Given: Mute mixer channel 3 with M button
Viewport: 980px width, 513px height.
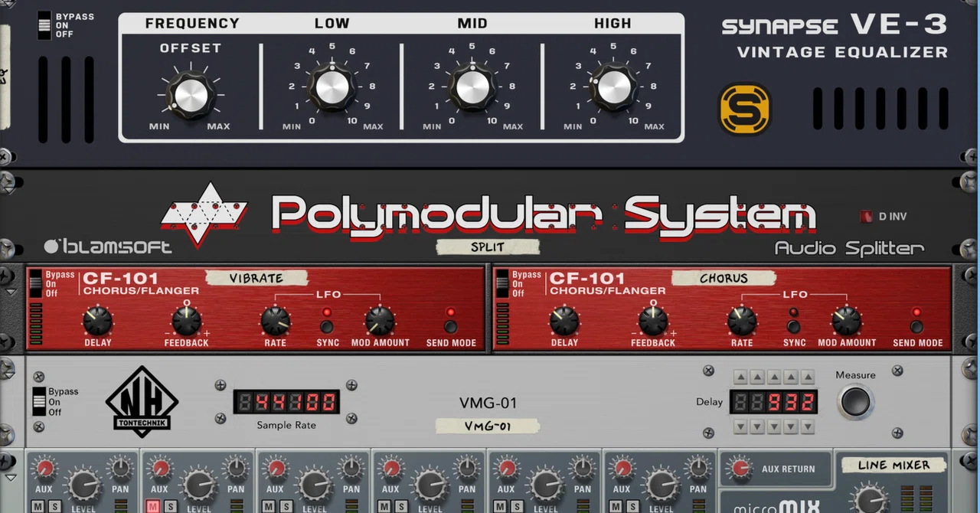Looking at the screenshot, I should pyautogui.click(x=268, y=506).
